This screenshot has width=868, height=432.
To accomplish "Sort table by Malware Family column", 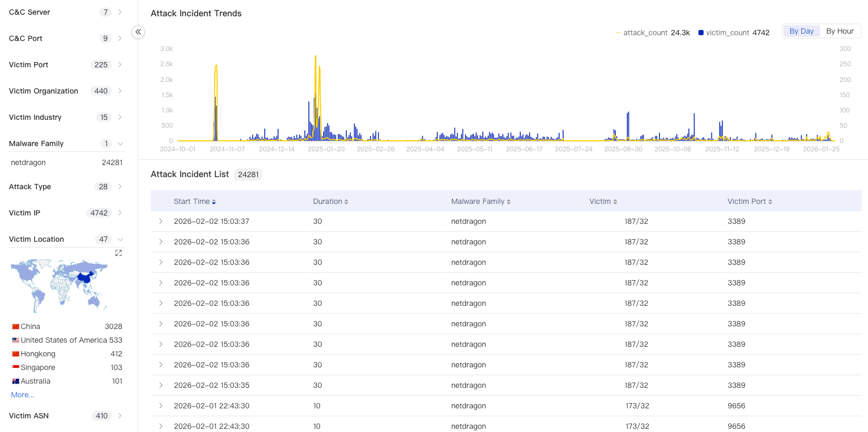I will pyautogui.click(x=509, y=202).
